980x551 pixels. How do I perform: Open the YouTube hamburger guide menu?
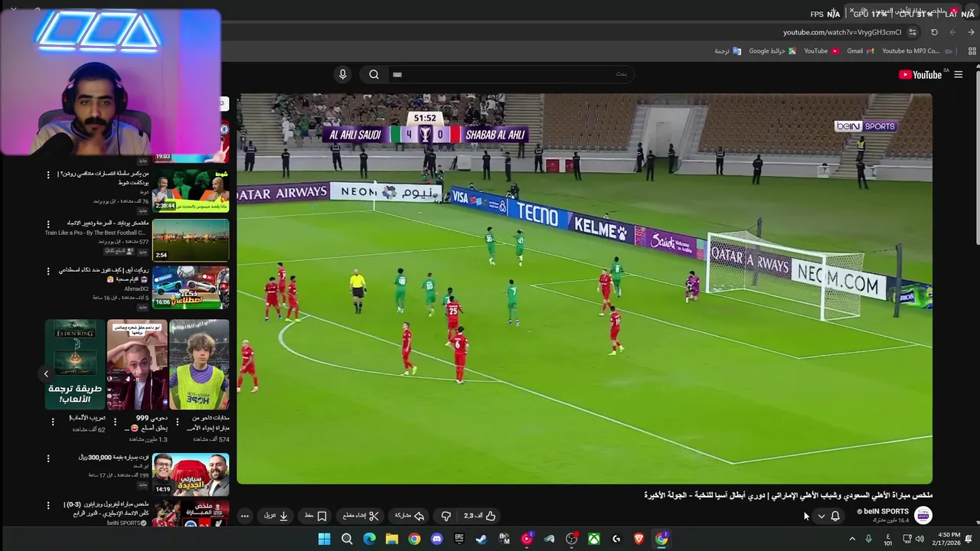[x=958, y=74]
